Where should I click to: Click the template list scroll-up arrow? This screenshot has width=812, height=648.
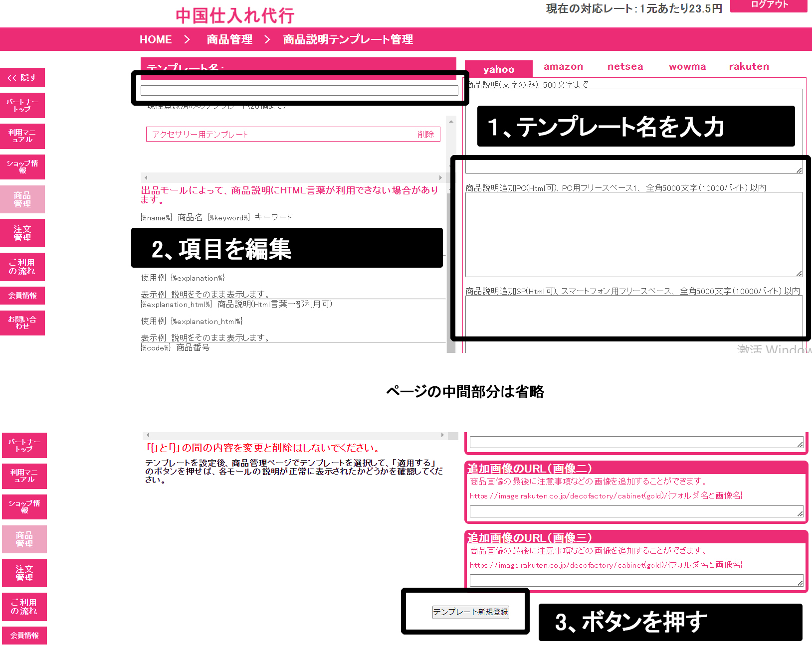451,121
